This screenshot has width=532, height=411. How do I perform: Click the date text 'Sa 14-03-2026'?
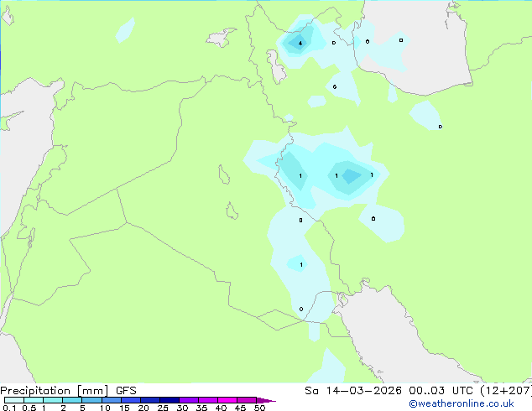353,391
